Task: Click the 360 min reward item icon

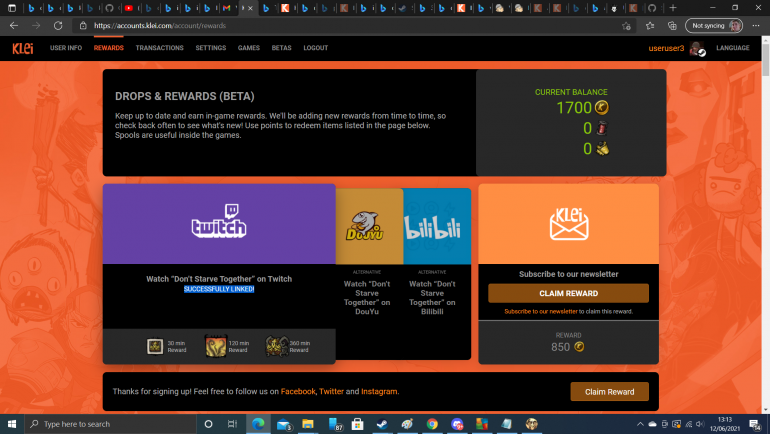Action: pos(276,347)
